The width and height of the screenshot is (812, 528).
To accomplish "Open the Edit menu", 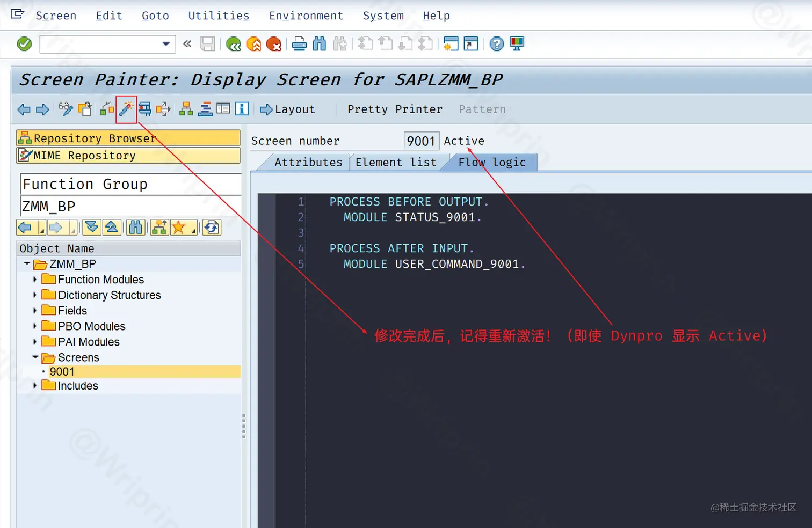I will [109, 16].
